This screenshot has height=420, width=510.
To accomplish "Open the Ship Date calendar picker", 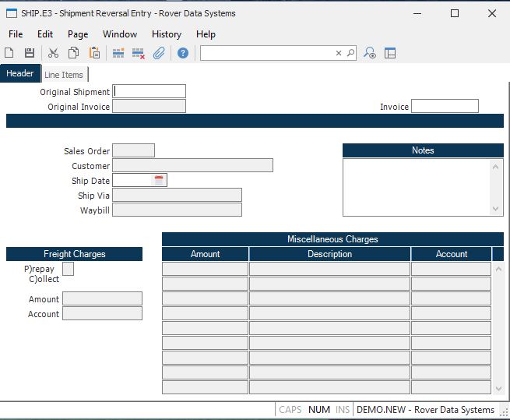I will pyautogui.click(x=160, y=180).
